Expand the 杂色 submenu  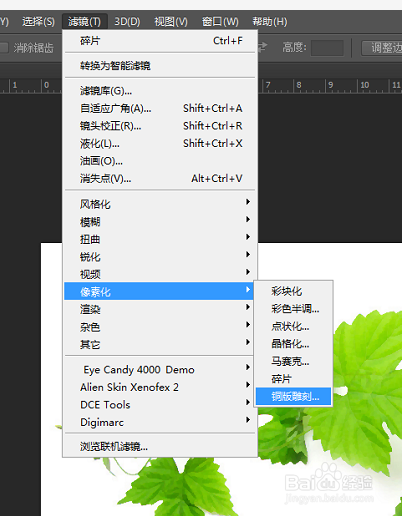point(160,327)
